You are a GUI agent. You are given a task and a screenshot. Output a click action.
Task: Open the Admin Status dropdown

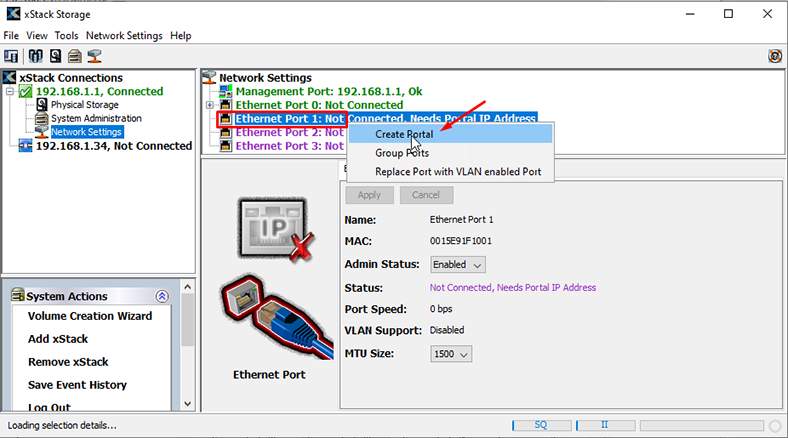[458, 264]
